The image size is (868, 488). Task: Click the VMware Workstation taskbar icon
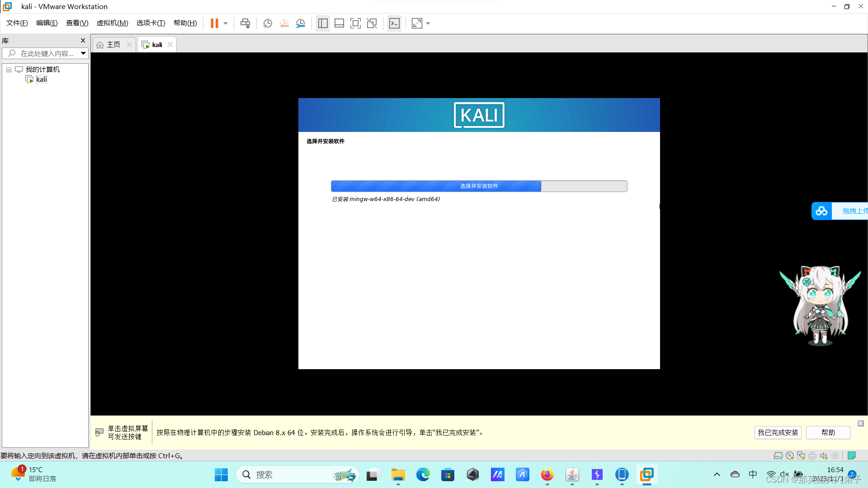pos(646,474)
